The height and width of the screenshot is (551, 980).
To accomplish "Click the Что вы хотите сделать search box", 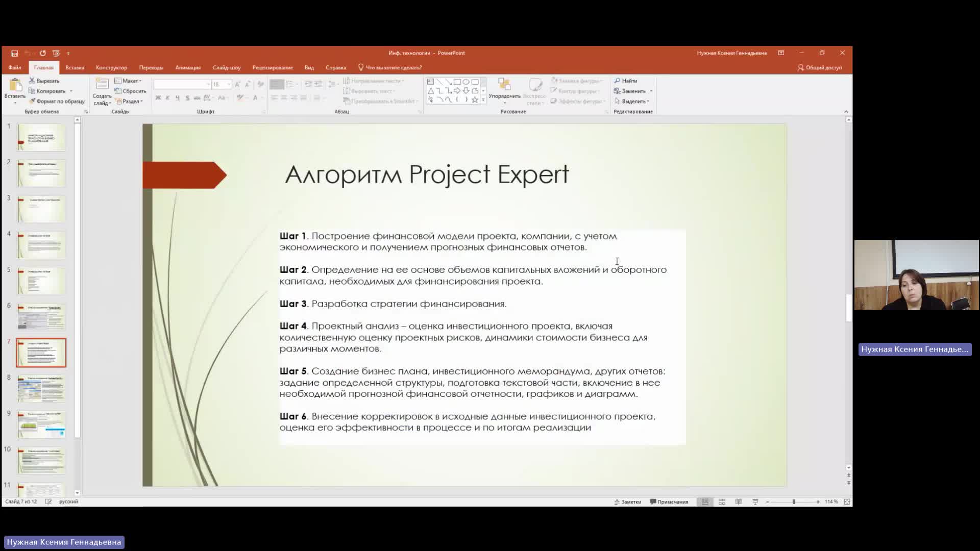I will [x=390, y=67].
